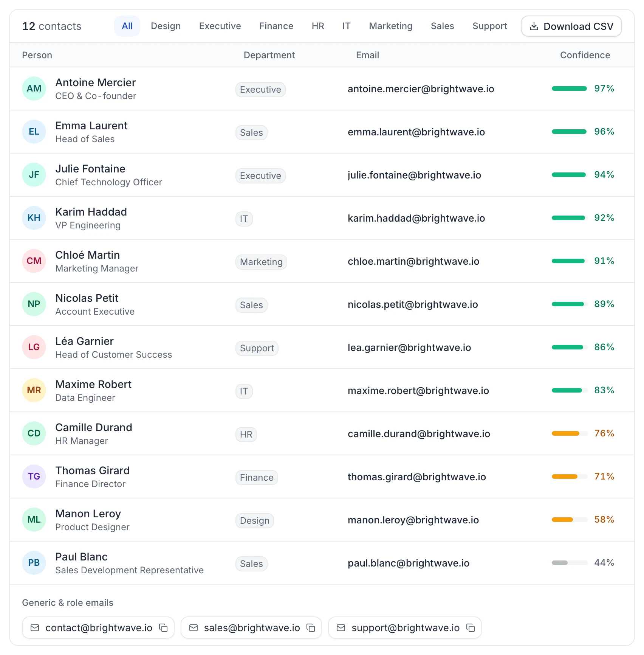Copy the contact@brightwave.io address
644x655 pixels.
pos(163,628)
